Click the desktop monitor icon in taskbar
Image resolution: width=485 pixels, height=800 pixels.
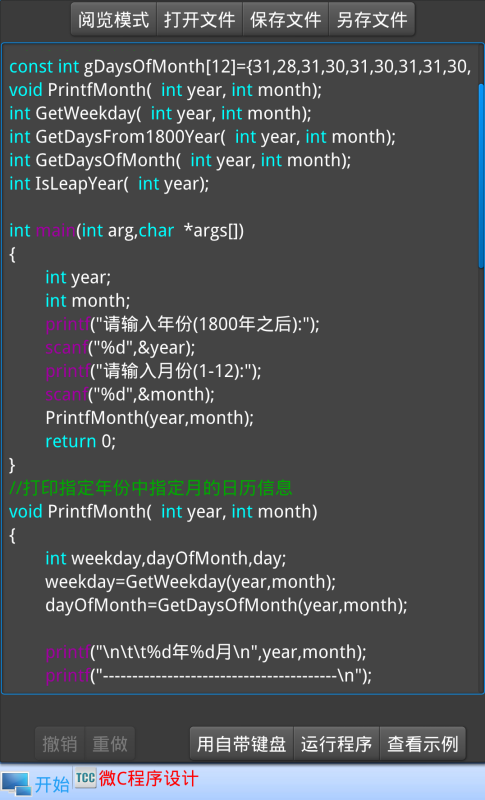pyautogui.click(x=15, y=784)
